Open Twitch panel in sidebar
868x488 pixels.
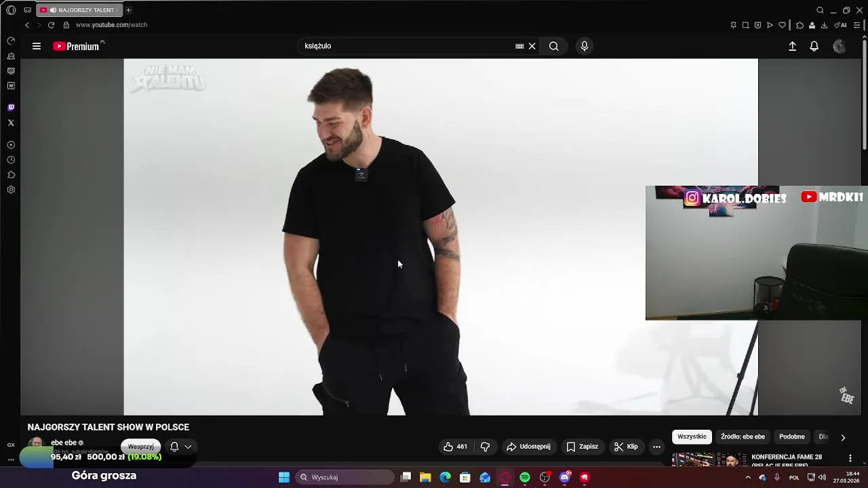click(x=11, y=108)
